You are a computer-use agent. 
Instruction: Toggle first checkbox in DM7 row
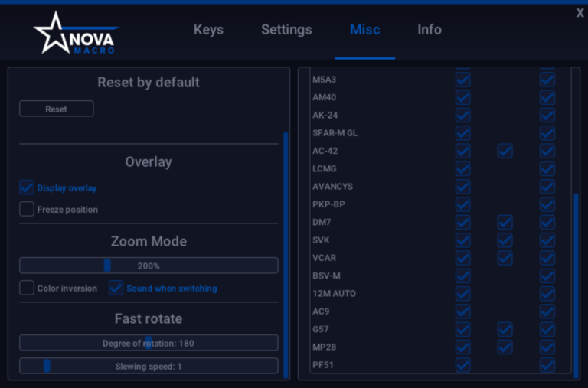tap(463, 222)
